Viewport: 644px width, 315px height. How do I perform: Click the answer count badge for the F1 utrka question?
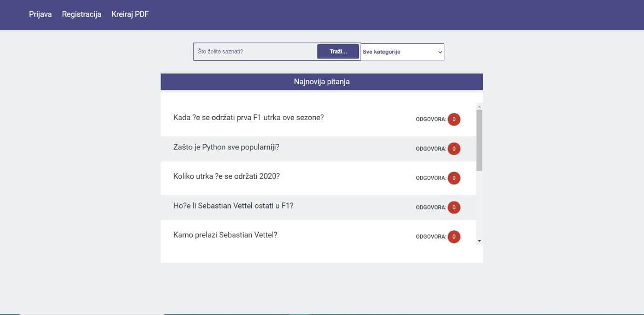[x=454, y=120]
